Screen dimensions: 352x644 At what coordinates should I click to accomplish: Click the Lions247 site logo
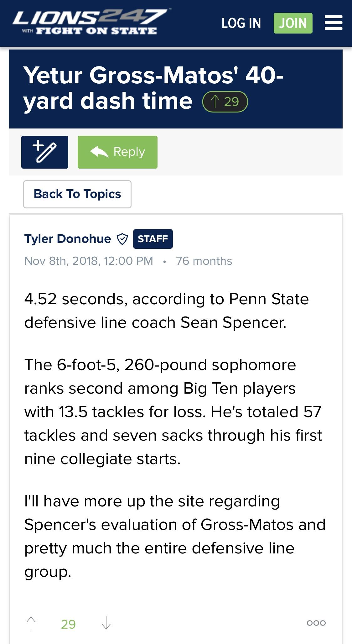[x=91, y=22]
